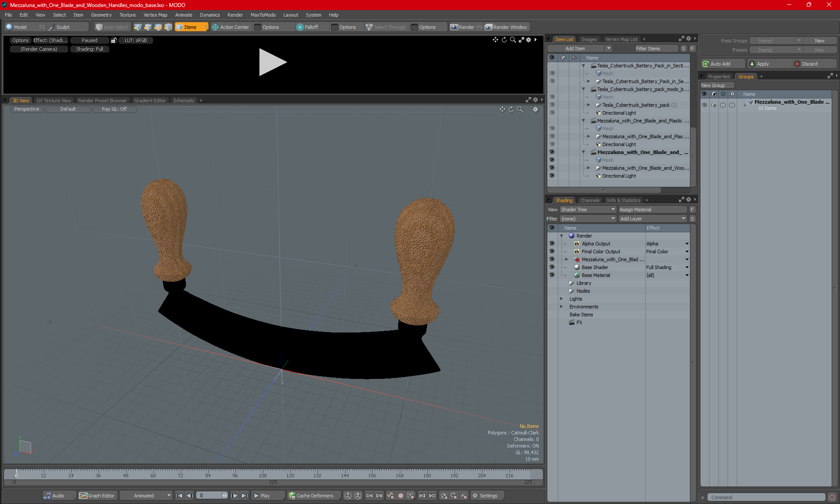Select Vertices selection mode cube icon
Screen dimensions: 840x504
pyautogui.click(x=138, y=27)
